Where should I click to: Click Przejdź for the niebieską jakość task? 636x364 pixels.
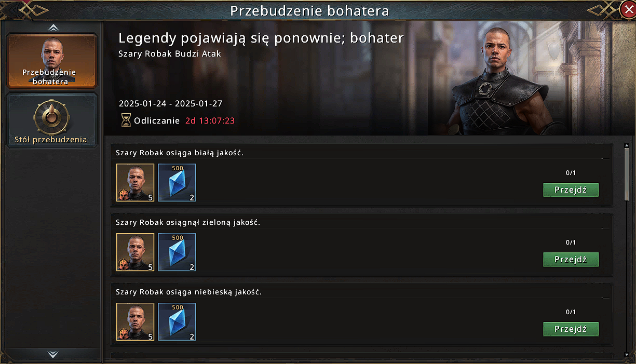571,329
